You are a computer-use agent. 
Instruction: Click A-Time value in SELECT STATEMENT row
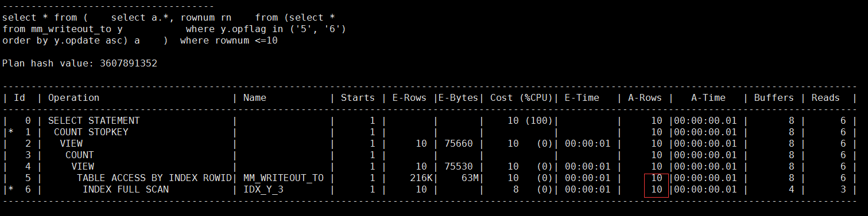705,121
